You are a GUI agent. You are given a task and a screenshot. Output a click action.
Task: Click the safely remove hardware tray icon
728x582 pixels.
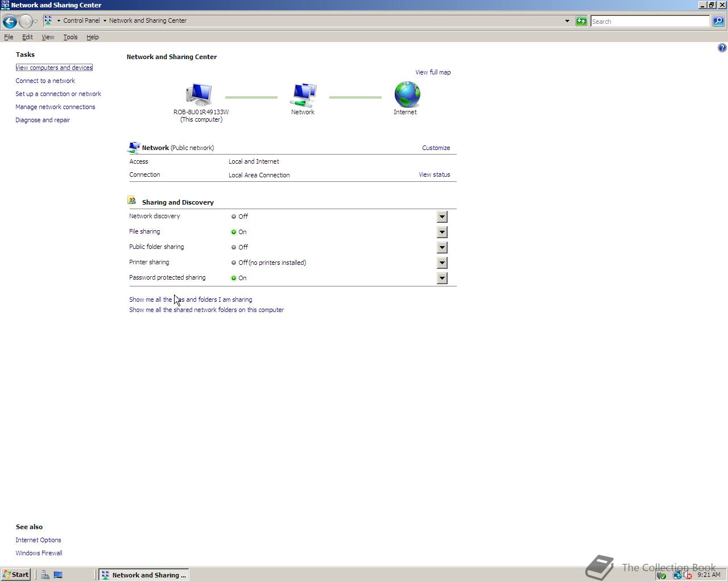(x=661, y=575)
